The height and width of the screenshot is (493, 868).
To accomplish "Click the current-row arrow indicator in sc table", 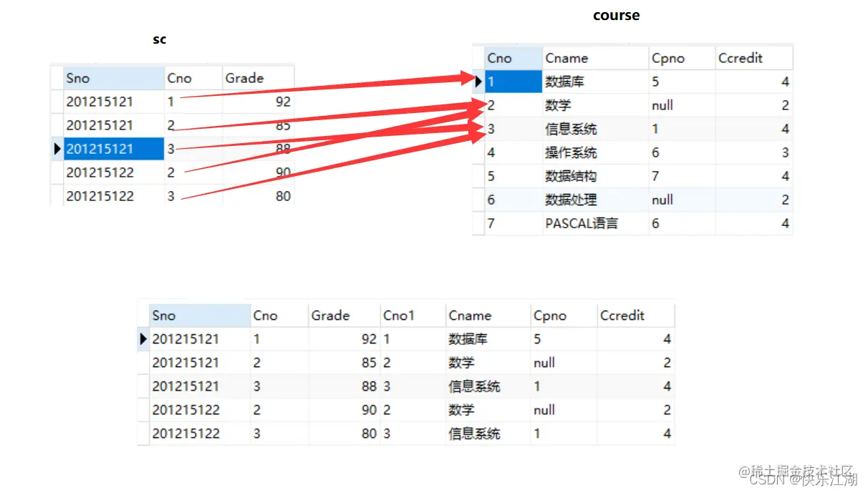I will (x=57, y=149).
